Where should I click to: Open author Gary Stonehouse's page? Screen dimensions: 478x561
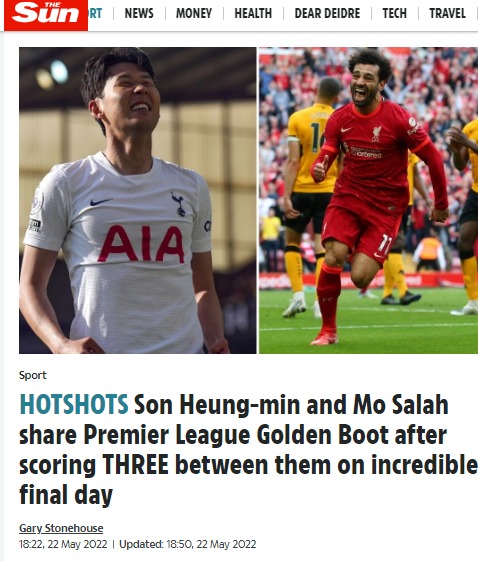(x=61, y=528)
